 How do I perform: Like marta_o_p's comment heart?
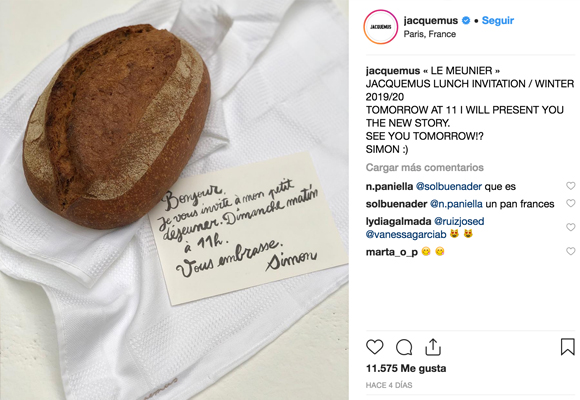pos(571,251)
